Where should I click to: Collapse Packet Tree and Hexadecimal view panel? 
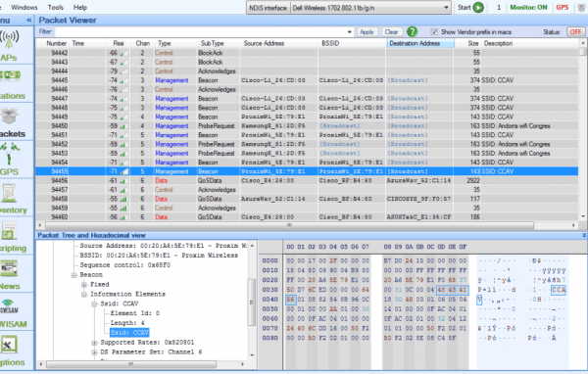click(x=584, y=235)
